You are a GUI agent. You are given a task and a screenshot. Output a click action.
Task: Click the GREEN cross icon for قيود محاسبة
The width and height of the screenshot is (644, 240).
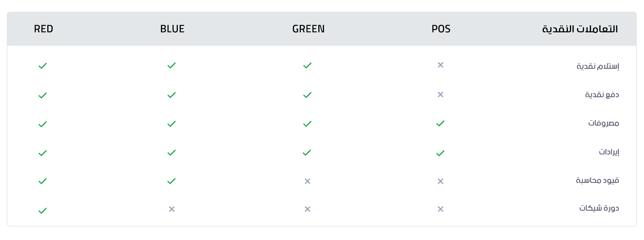pyautogui.click(x=307, y=181)
